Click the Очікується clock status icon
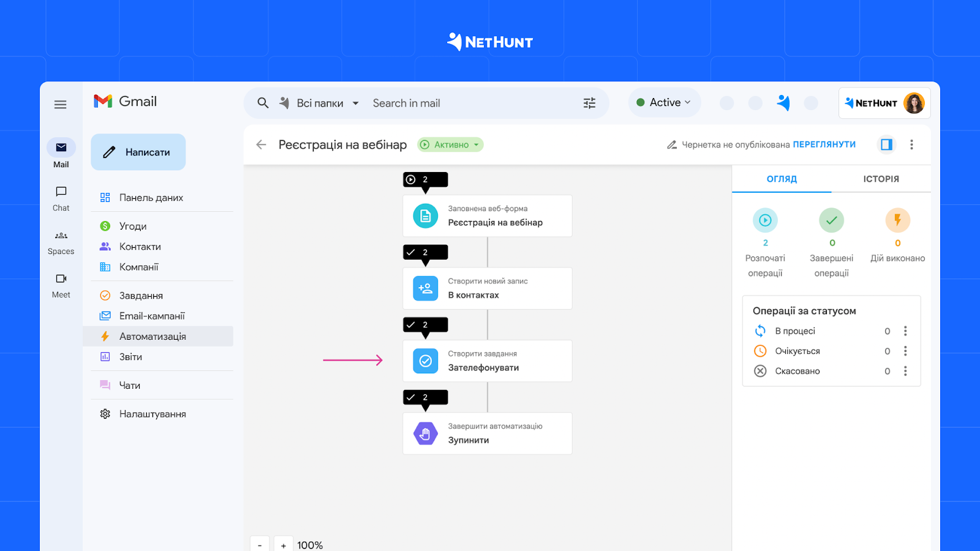The width and height of the screenshot is (980, 551). (760, 351)
